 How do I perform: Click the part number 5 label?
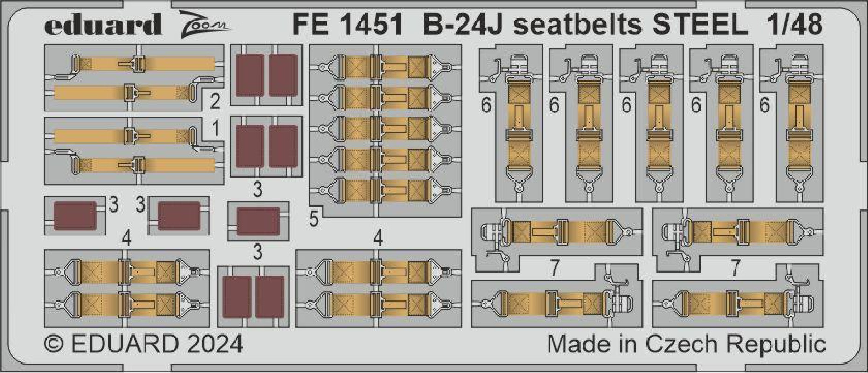(x=313, y=218)
